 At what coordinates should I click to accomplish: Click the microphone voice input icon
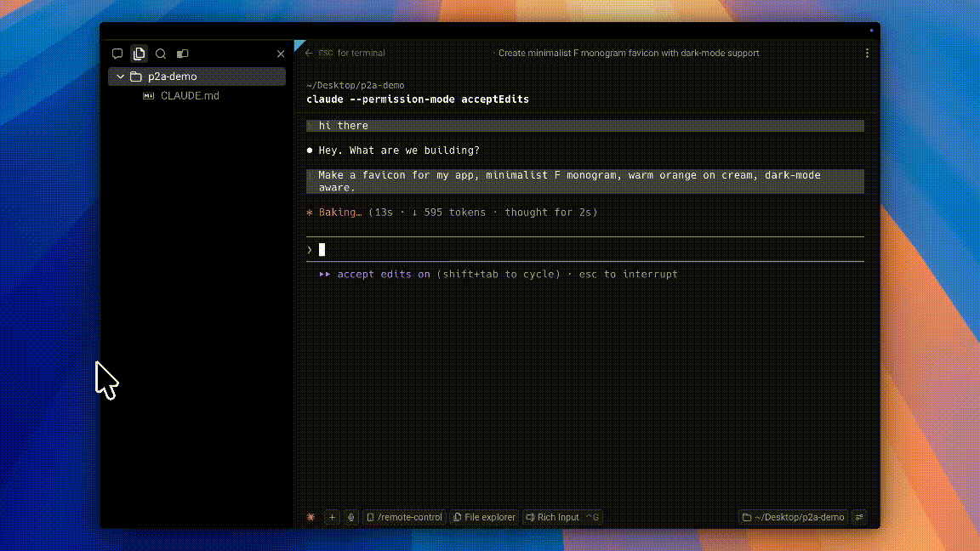point(350,517)
